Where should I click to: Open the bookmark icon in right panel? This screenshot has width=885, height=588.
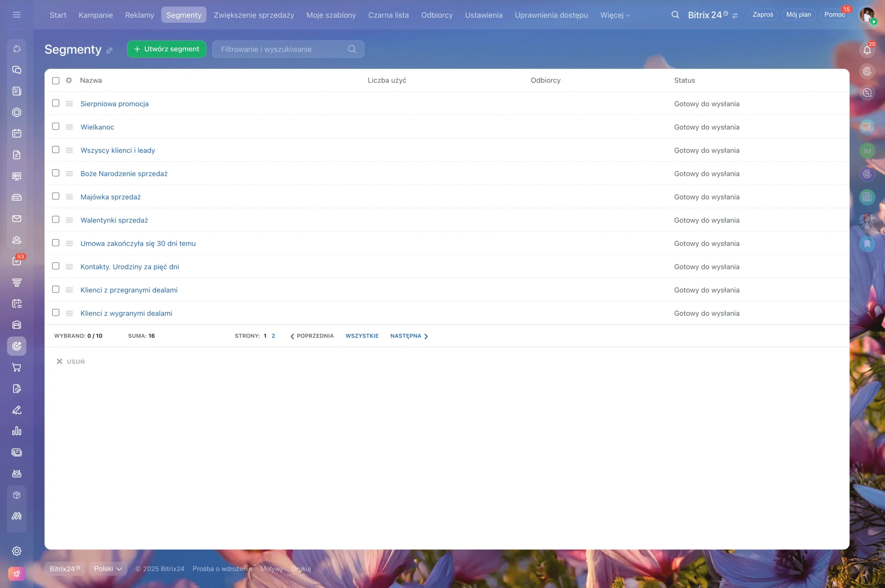(x=867, y=244)
